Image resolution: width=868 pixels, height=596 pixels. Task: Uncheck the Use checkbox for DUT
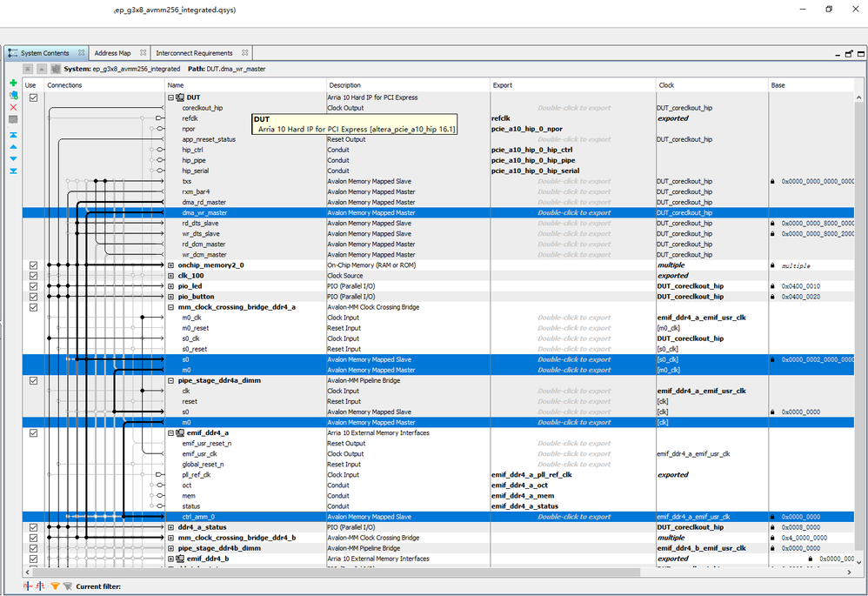34,97
